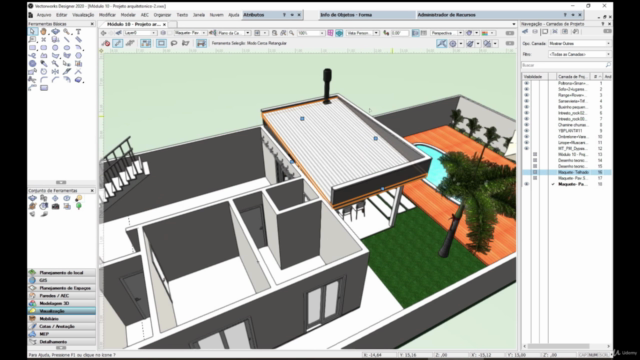Open the Paredes / AEC tool set
The width and height of the screenshot is (640, 360).
62,296
